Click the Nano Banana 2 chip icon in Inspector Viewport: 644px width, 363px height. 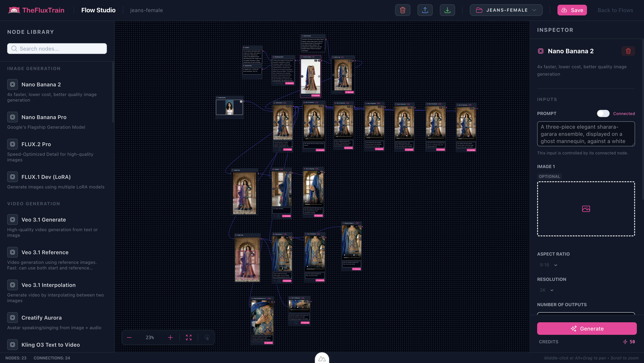point(540,51)
